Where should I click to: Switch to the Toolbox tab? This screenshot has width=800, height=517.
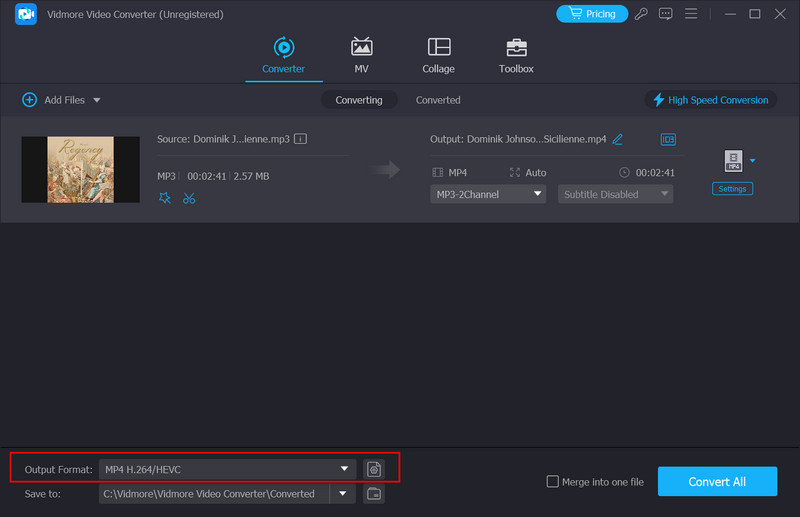click(x=516, y=56)
